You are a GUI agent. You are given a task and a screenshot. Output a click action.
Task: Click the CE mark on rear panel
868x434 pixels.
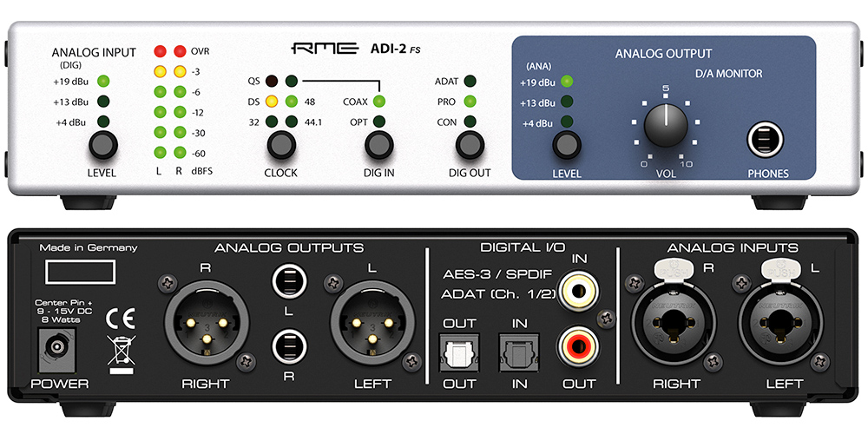(x=120, y=319)
